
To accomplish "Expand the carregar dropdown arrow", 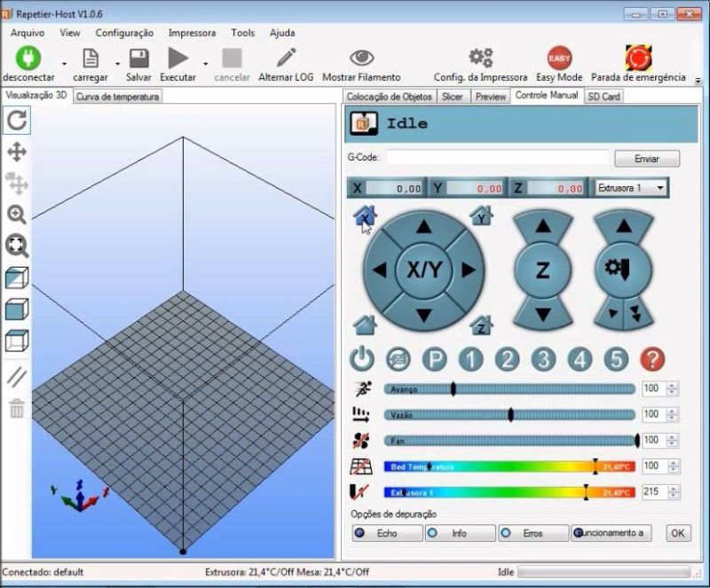I will [x=117, y=64].
